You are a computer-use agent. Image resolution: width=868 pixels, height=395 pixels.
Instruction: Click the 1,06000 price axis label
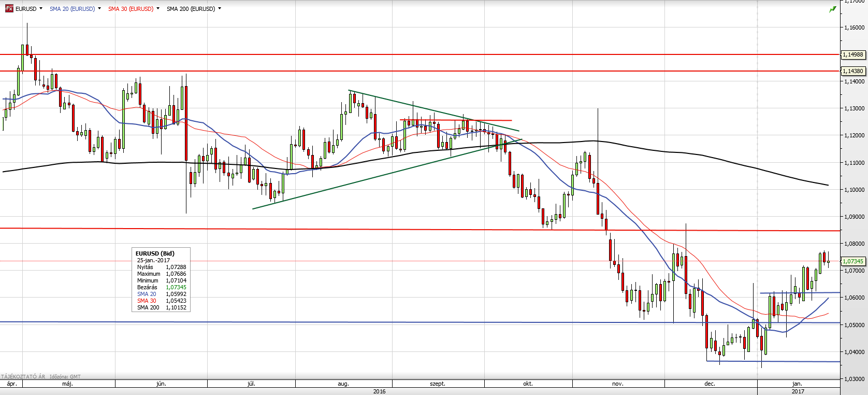[x=854, y=298]
